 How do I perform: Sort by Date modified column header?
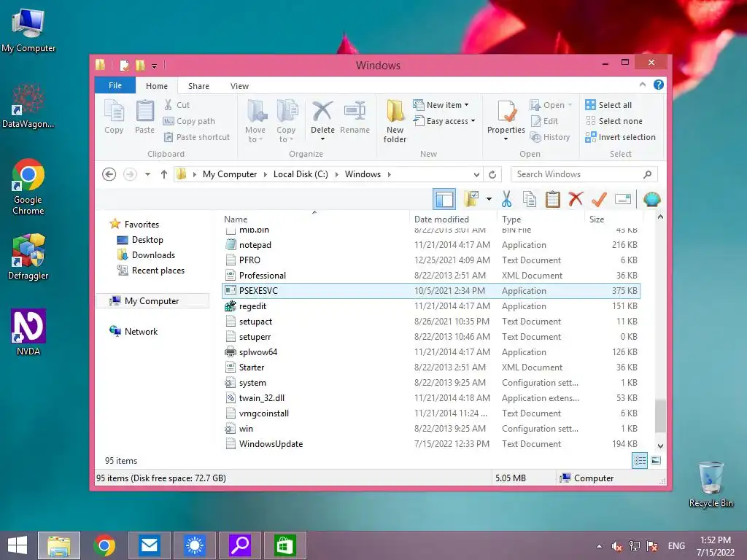[441, 219]
